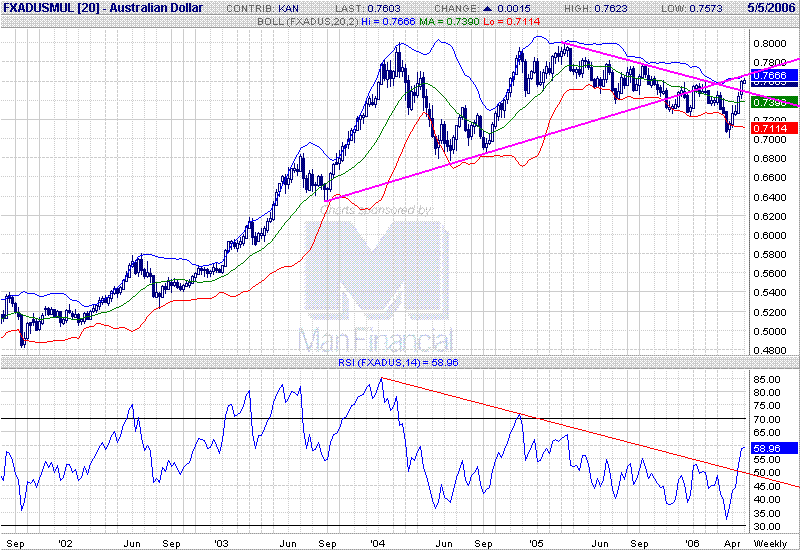Click the 30.00 RSI axis label
800x550 pixels.
767,527
